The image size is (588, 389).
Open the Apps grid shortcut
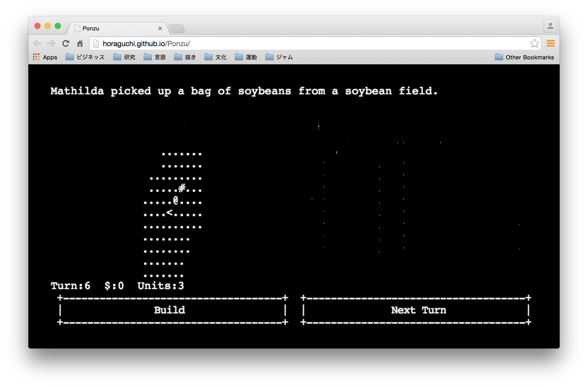tap(45, 57)
